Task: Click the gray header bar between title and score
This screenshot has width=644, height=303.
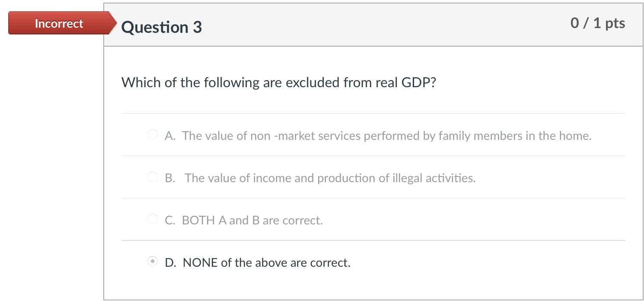Action: 380,26
